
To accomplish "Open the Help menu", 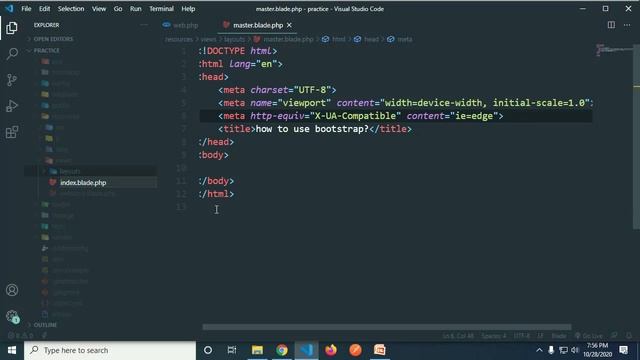I will coord(188,9).
